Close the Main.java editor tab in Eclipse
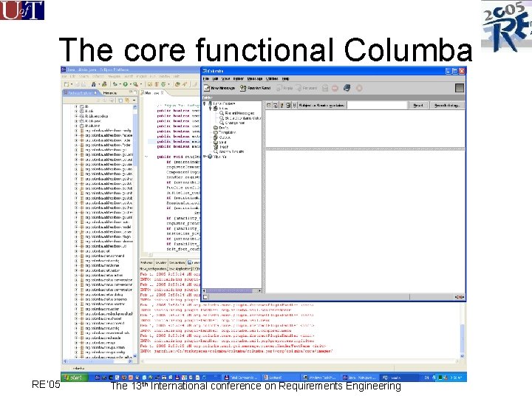This screenshot has width=532, height=399. coord(162,92)
